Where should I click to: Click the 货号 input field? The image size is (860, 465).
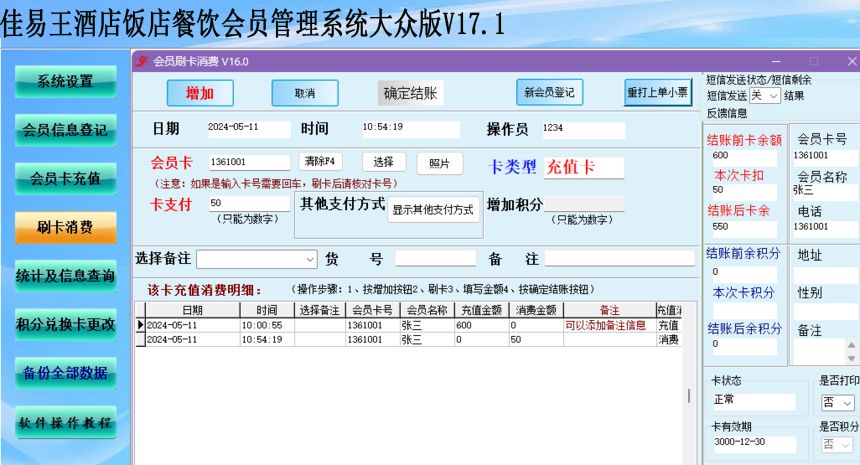coord(435,258)
